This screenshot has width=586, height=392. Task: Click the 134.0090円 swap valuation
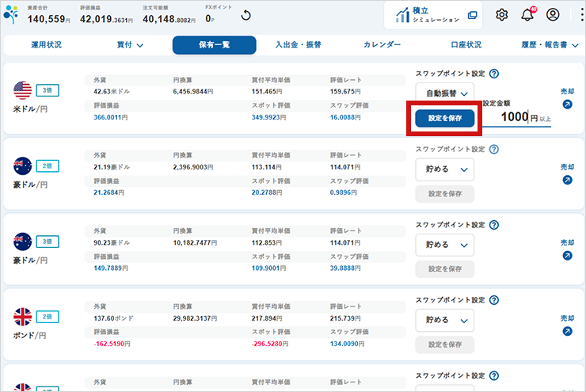[347, 344]
